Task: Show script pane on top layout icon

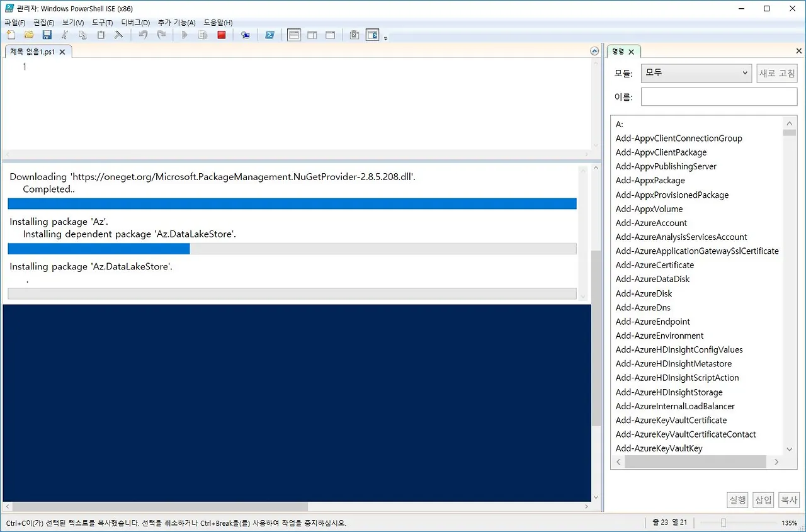Action: click(294, 35)
